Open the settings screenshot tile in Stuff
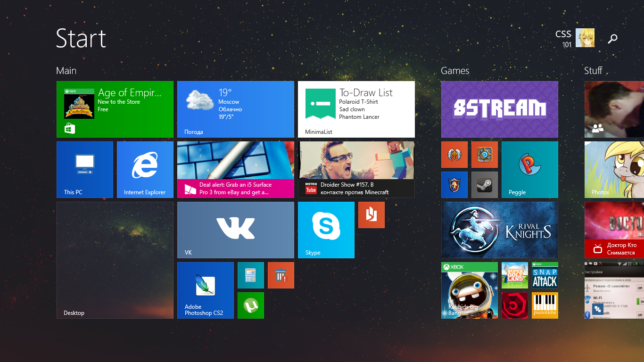Image resolution: width=644 pixels, height=362 pixels. (614, 290)
